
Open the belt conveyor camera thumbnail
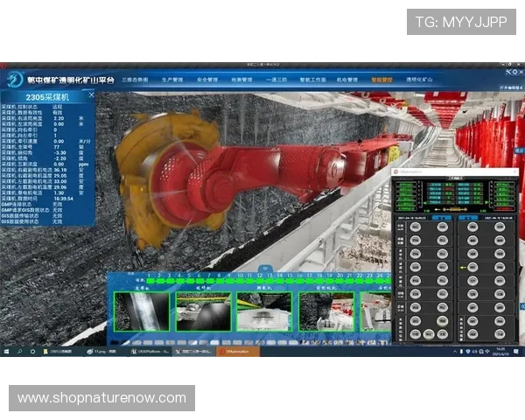[142, 311]
